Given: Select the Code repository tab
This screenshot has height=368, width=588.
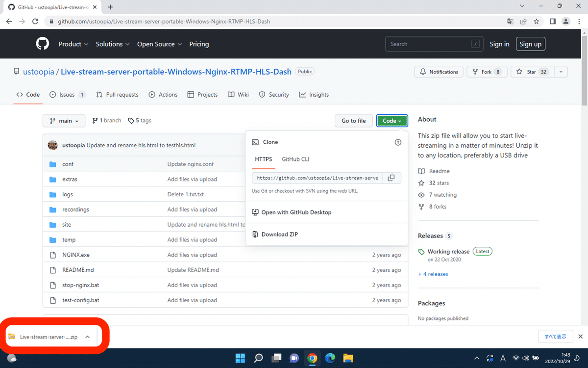Looking at the screenshot, I should coord(28,95).
